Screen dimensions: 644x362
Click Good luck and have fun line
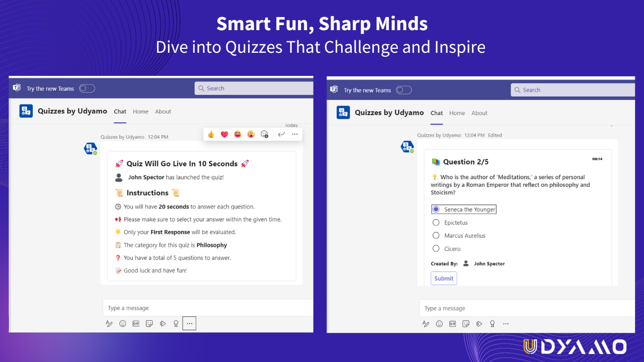coord(155,270)
